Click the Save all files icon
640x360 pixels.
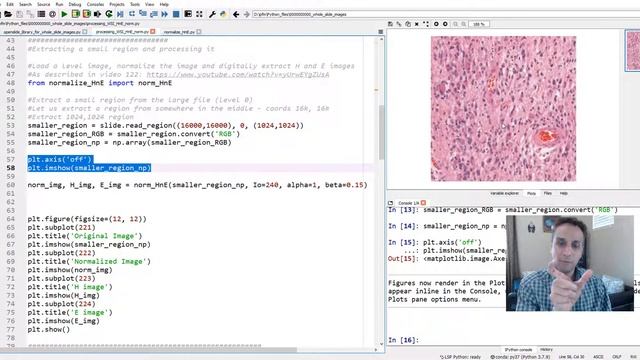(30, 14)
